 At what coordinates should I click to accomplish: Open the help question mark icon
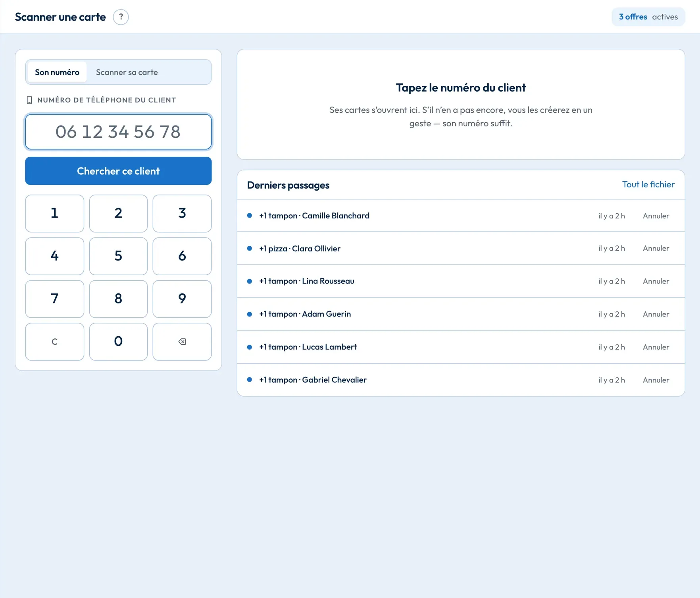point(121,17)
